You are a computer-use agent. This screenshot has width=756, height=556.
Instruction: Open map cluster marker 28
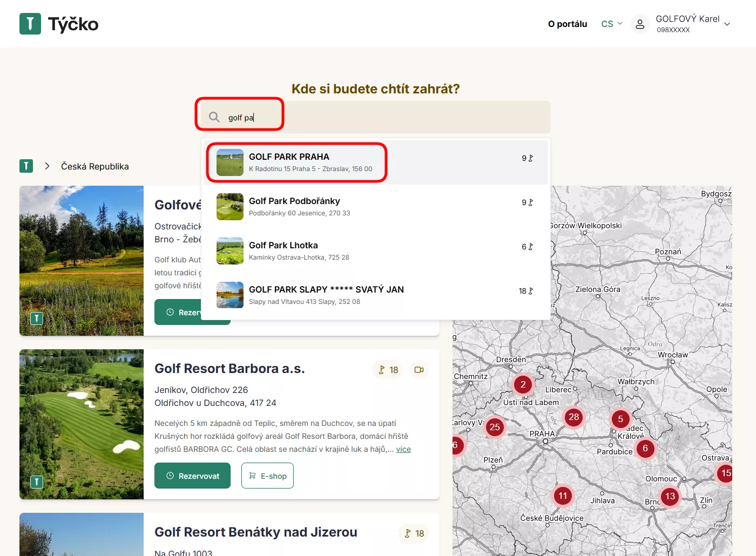click(574, 417)
